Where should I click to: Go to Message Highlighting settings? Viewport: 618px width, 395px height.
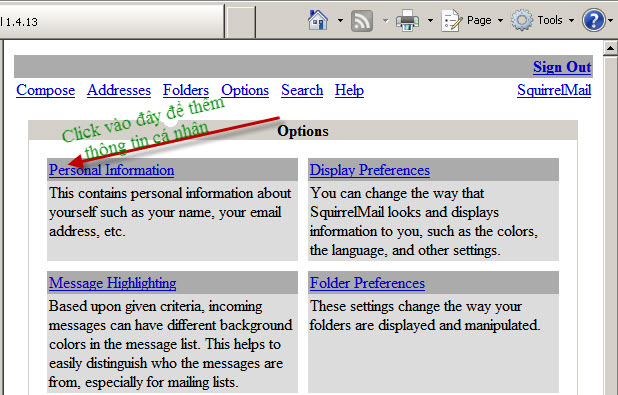[x=112, y=283]
